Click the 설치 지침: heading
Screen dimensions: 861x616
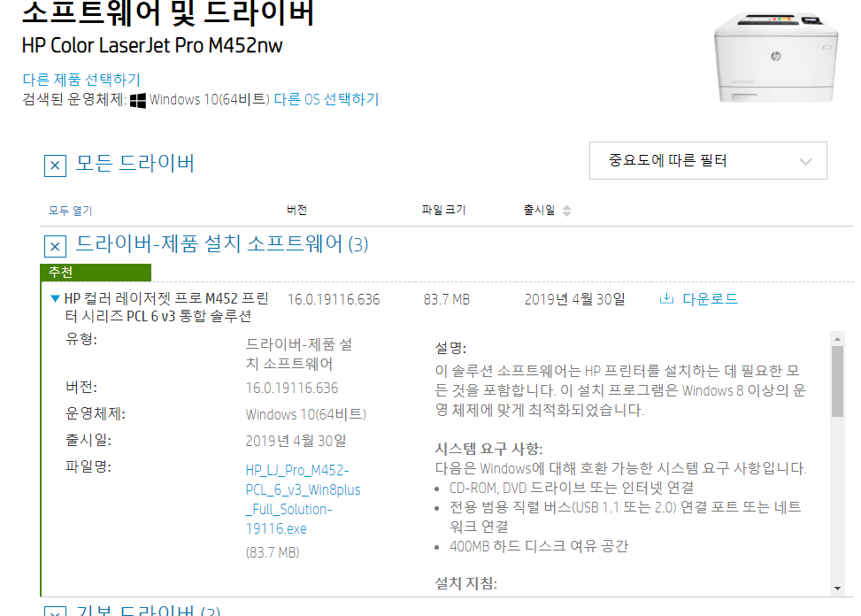(x=465, y=583)
